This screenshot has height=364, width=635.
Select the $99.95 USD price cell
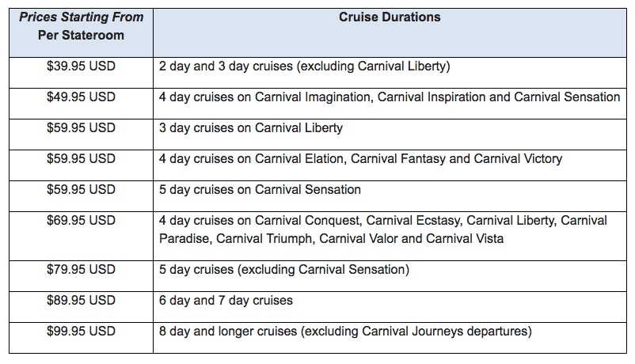(x=81, y=331)
